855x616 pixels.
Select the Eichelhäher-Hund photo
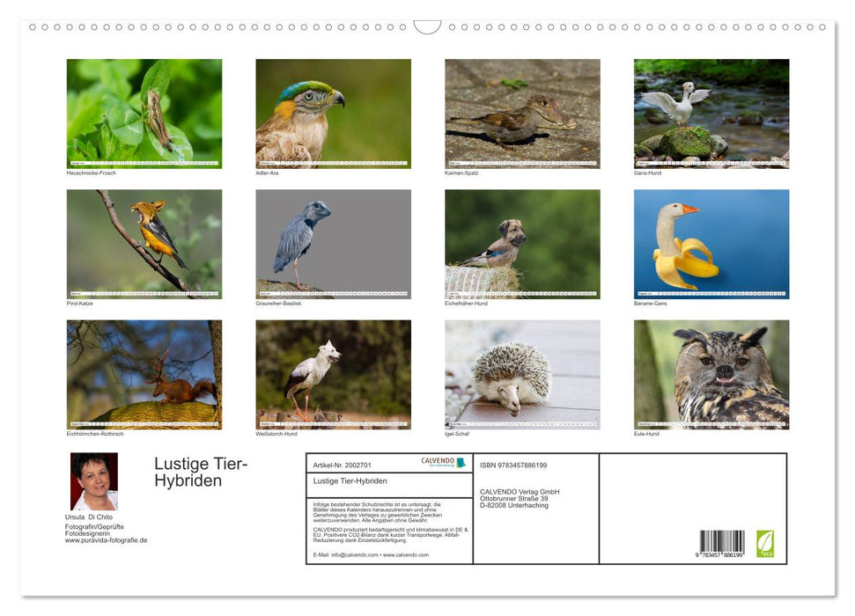point(521,242)
